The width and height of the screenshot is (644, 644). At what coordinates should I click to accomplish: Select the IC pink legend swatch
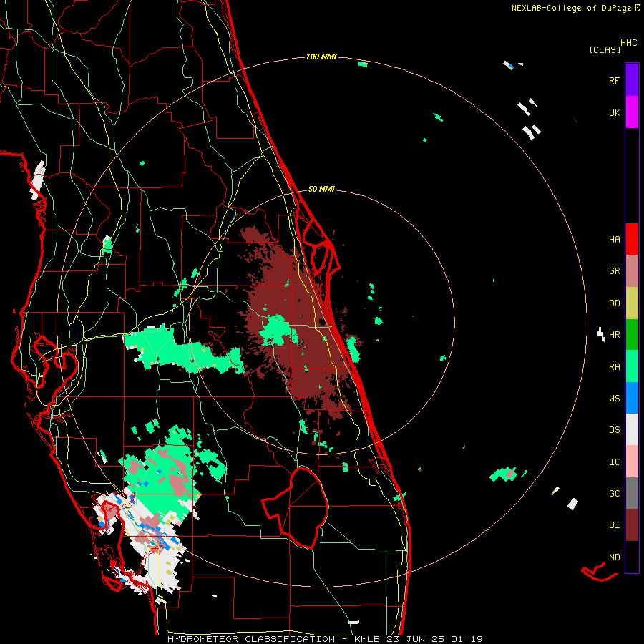(632, 462)
